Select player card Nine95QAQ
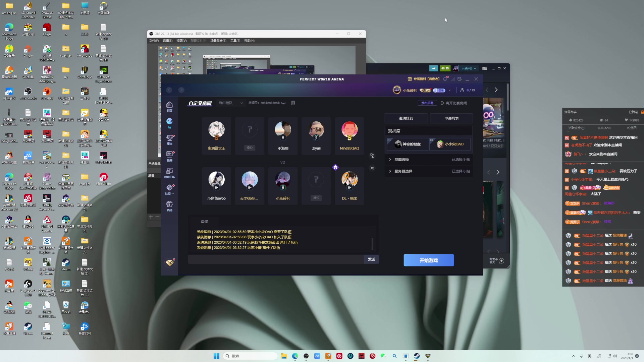The height and width of the screenshot is (362, 644). point(350,135)
